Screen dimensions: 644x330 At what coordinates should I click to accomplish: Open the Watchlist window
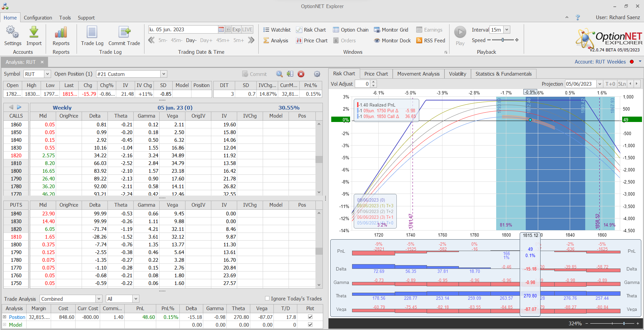tap(276, 30)
